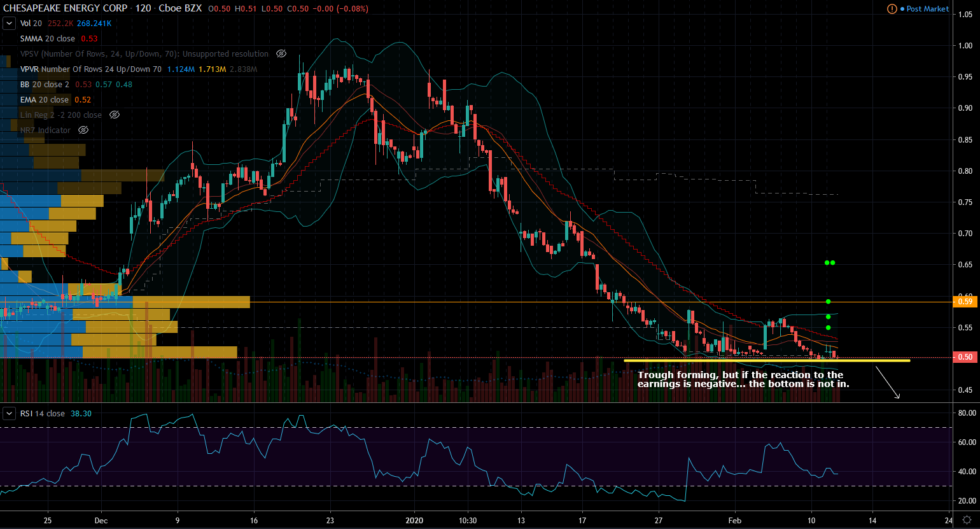
Task: Show the hidden VPSV indicator via eye icon
Action: point(281,54)
